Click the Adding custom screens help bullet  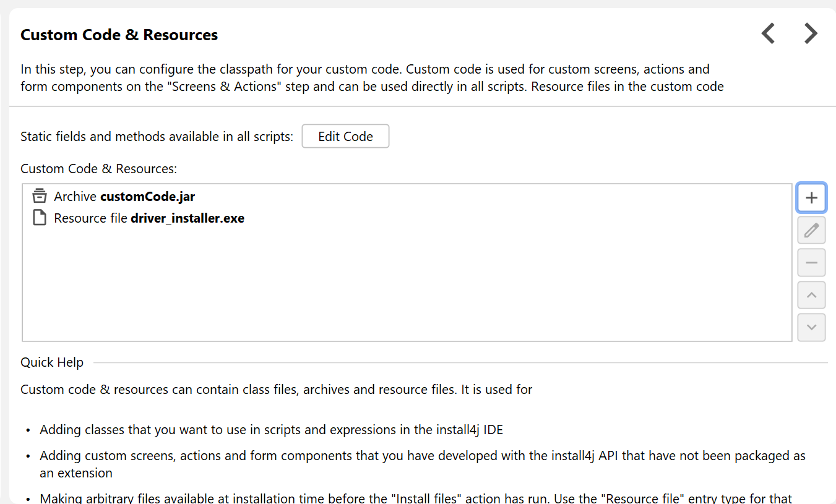[x=422, y=456]
